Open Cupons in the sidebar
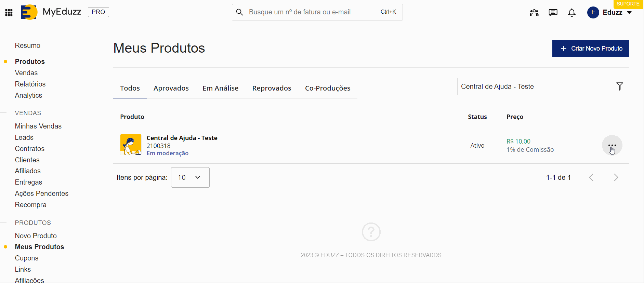Screen dimensions: 644x283 pyautogui.click(x=27, y=258)
